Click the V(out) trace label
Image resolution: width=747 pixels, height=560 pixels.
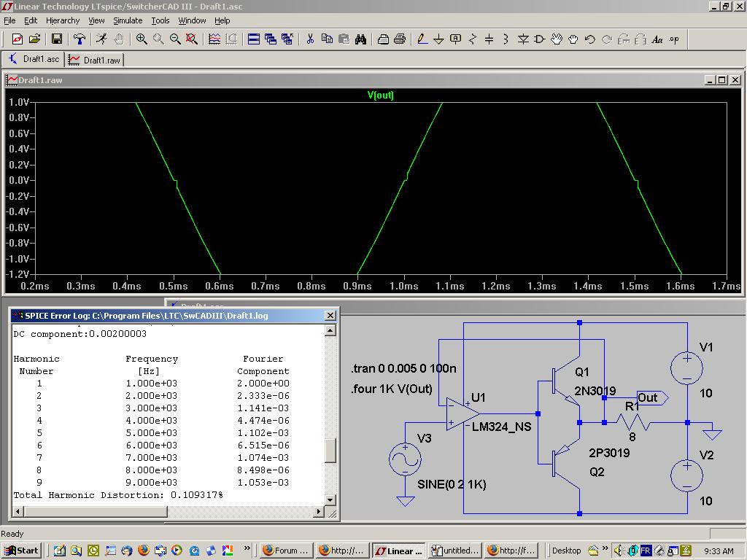380,96
